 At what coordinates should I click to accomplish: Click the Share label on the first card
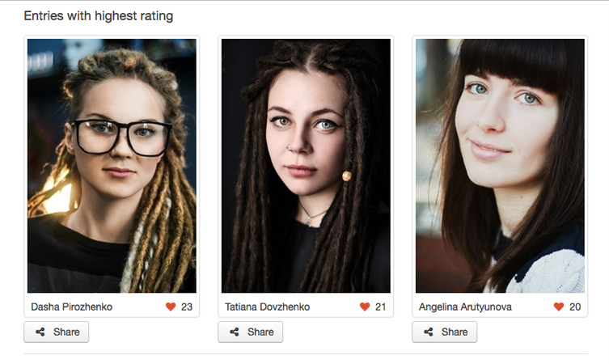point(66,332)
